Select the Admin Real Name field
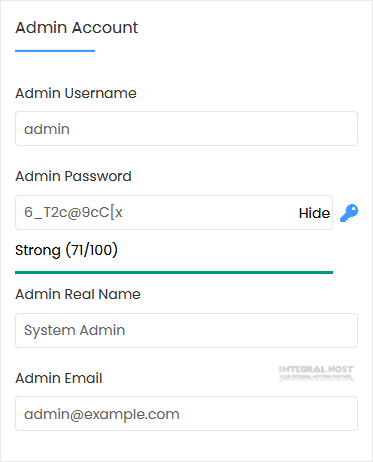The image size is (373, 462). 186,330
